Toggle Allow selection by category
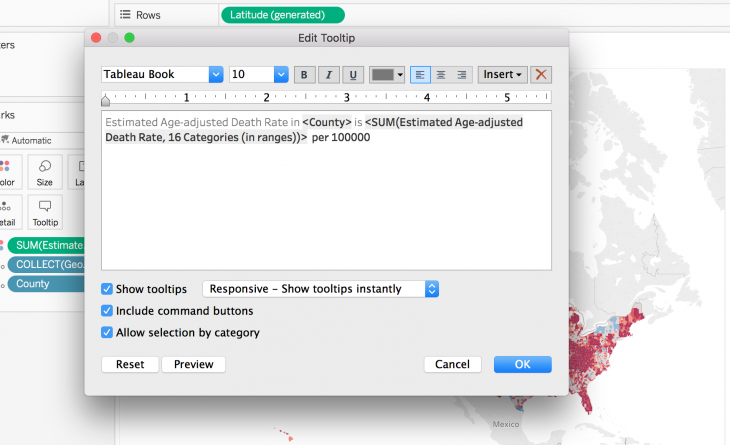This screenshot has width=730, height=445. tap(107, 333)
